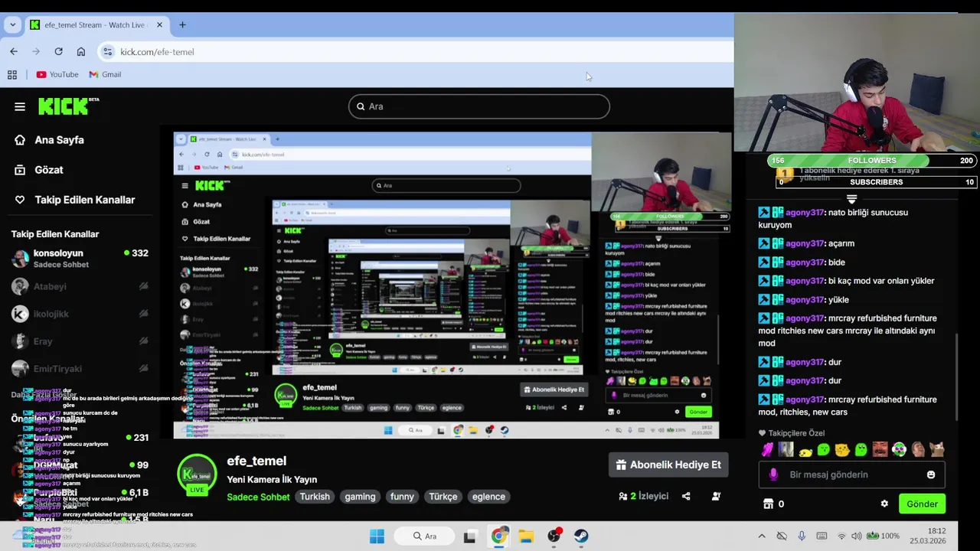980x551 pixels.
Task: Click the purple microphone icon in chat input
Action: (x=773, y=474)
